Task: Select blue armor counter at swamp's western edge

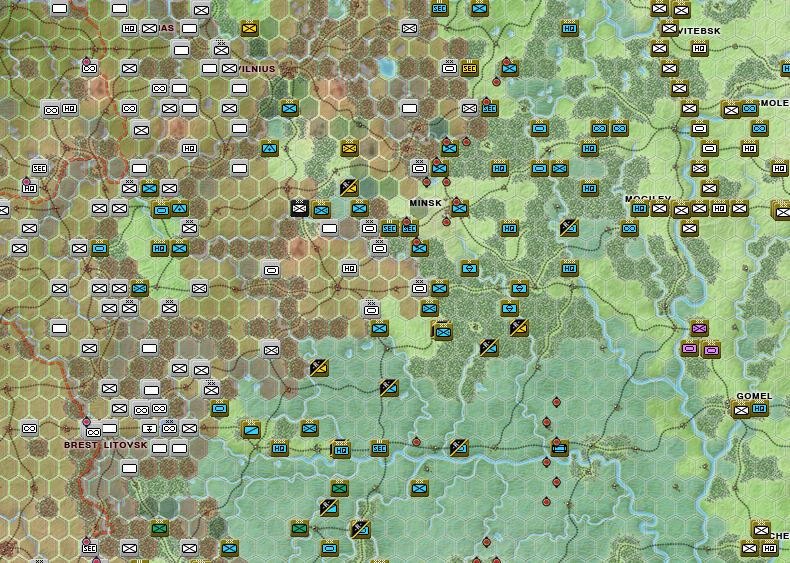Action: (220, 408)
